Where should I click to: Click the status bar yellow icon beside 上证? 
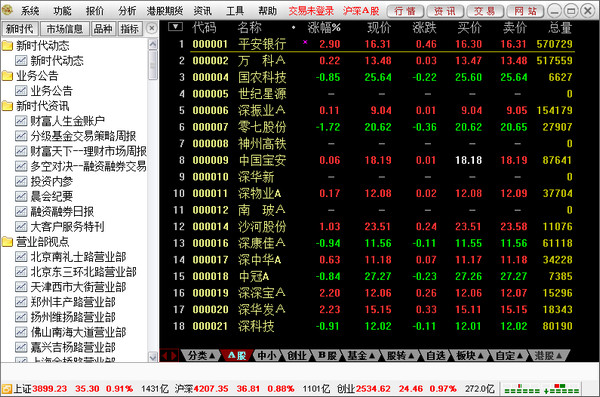pyautogui.click(x=7, y=389)
